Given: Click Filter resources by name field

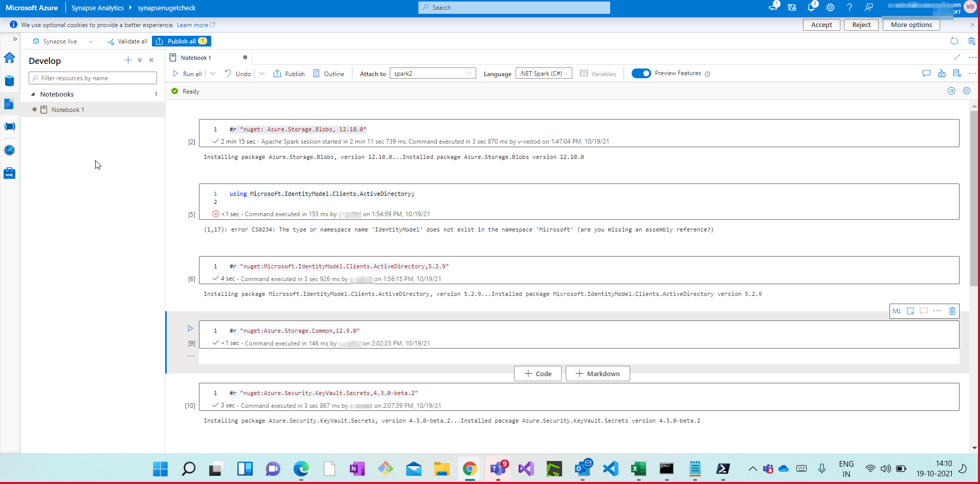Looking at the screenshot, I should click(x=93, y=78).
